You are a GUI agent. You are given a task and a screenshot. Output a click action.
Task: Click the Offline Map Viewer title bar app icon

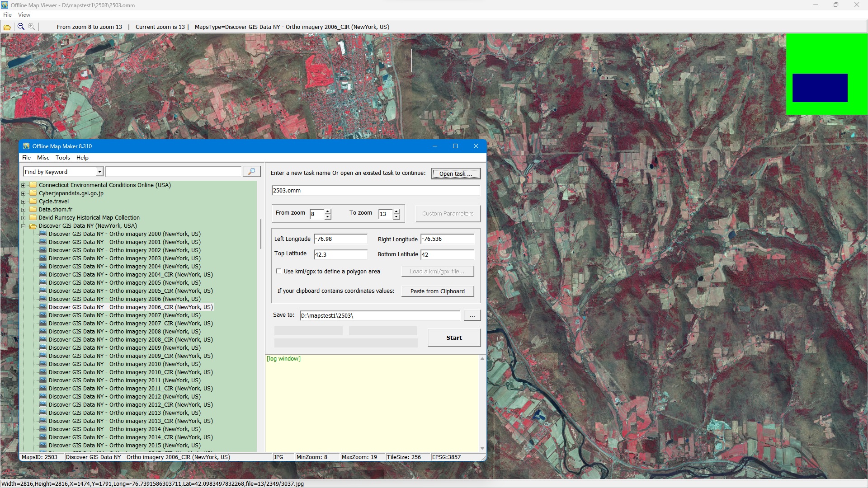point(5,5)
